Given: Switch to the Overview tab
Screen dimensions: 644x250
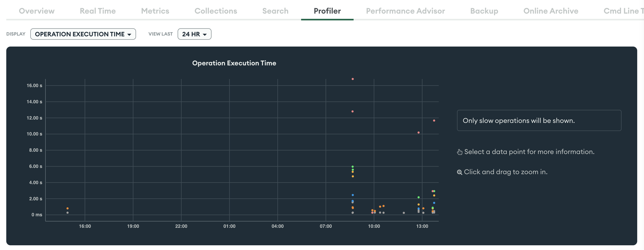Looking at the screenshot, I should (x=37, y=11).
